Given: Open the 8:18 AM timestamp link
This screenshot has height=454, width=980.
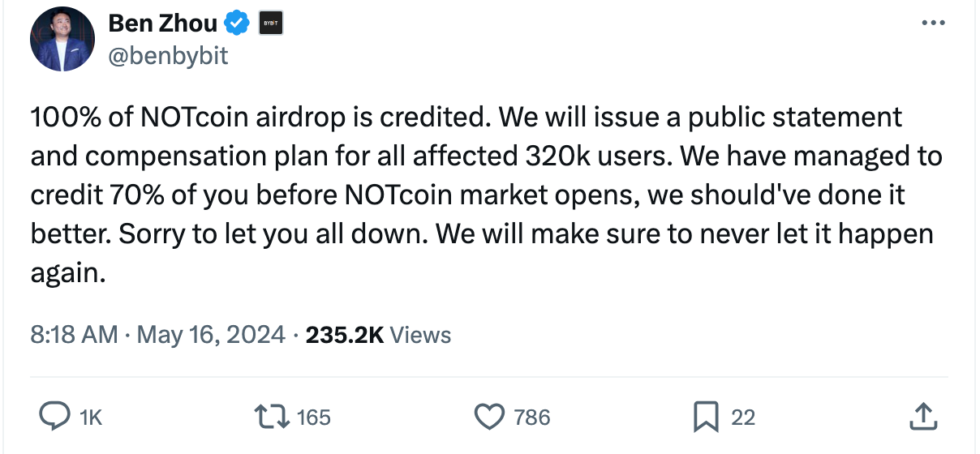Looking at the screenshot, I should [x=74, y=334].
